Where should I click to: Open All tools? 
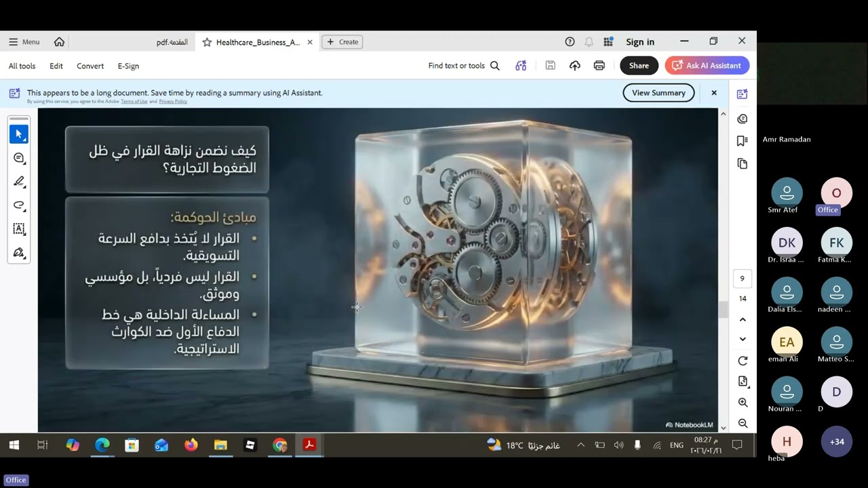(x=22, y=66)
